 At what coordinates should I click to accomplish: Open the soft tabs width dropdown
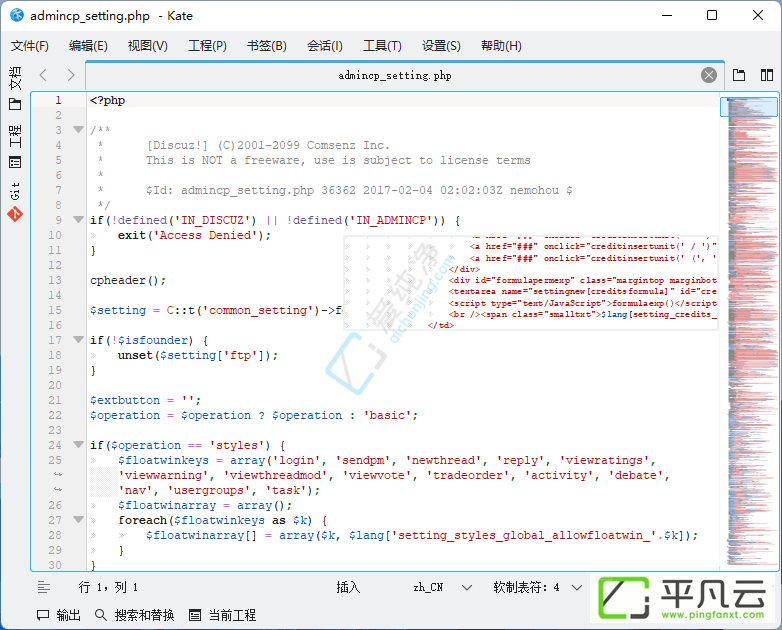click(x=538, y=587)
